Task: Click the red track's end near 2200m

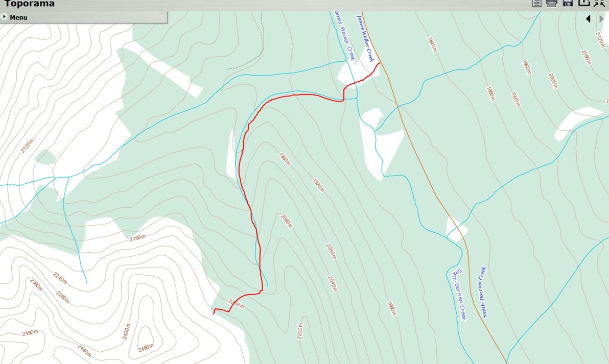Action: point(214,313)
